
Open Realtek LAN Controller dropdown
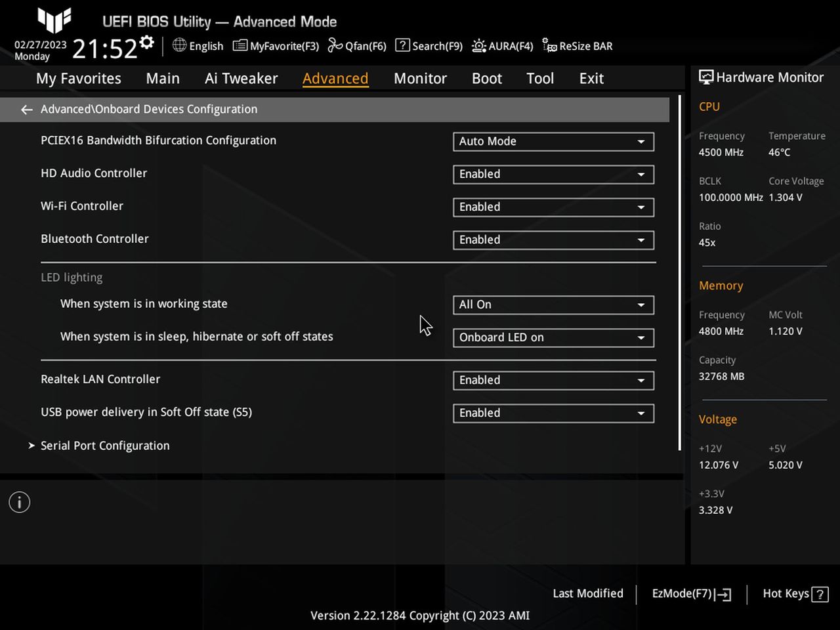click(553, 381)
